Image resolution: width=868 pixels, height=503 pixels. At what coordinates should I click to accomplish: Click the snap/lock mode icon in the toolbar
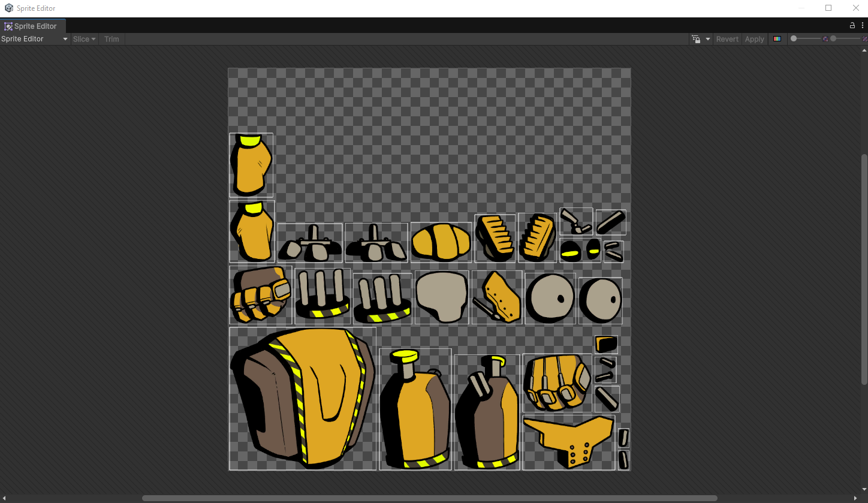coord(696,39)
